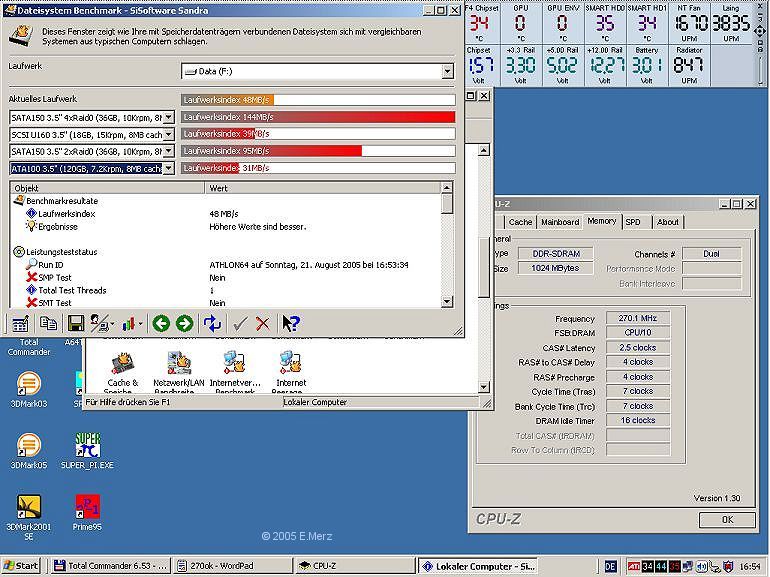Select the Prime95 desktop shortcut

pyautogui.click(x=87, y=513)
